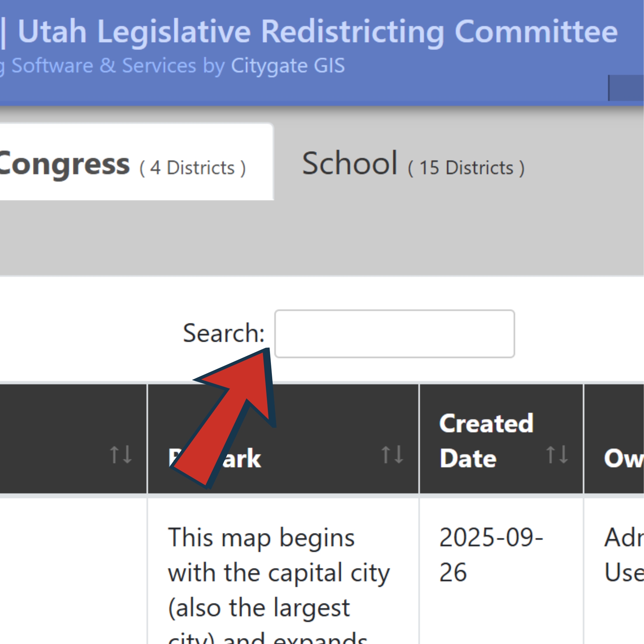Click the owner cell in the first row
The height and width of the screenshot is (644, 644).
coord(623,555)
